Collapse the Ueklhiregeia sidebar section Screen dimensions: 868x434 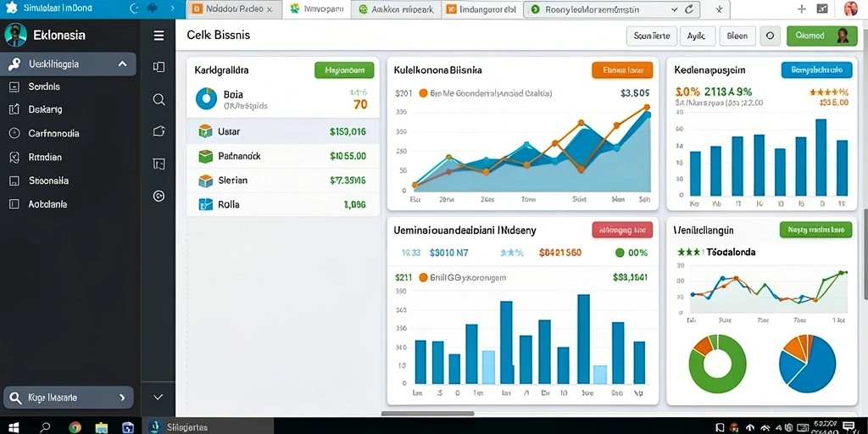[x=122, y=64]
